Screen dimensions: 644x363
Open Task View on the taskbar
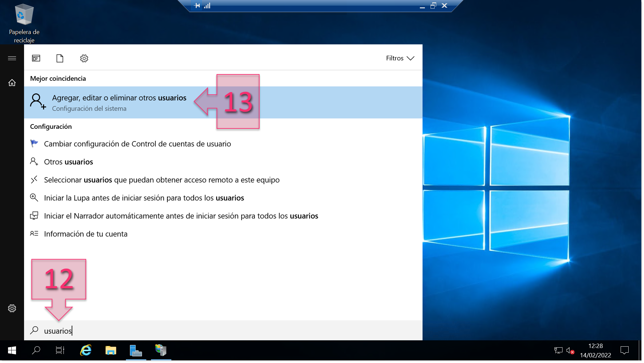(x=60, y=350)
